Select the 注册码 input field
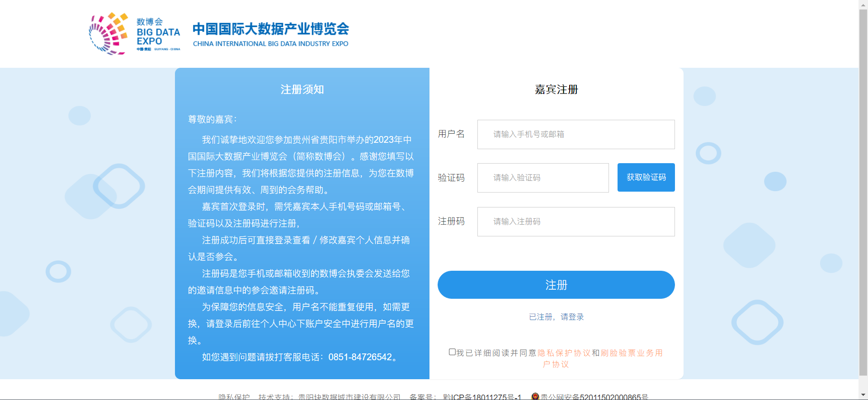Viewport: 868px width, 400px height. (x=576, y=221)
